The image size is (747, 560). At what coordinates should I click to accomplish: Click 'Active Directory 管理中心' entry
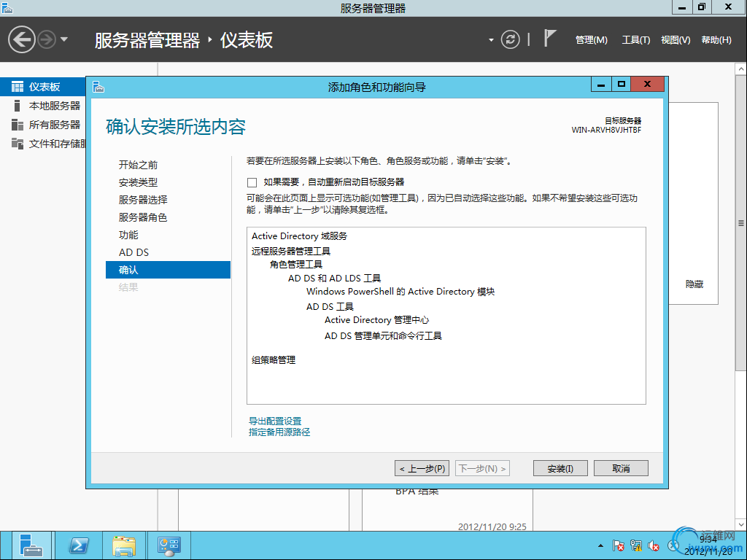pos(377,320)
